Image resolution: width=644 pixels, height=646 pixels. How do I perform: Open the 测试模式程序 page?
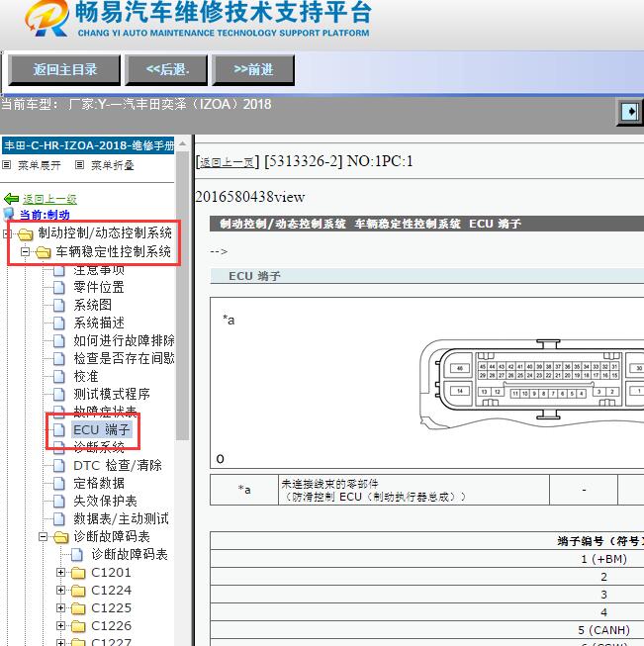point(111,394)
